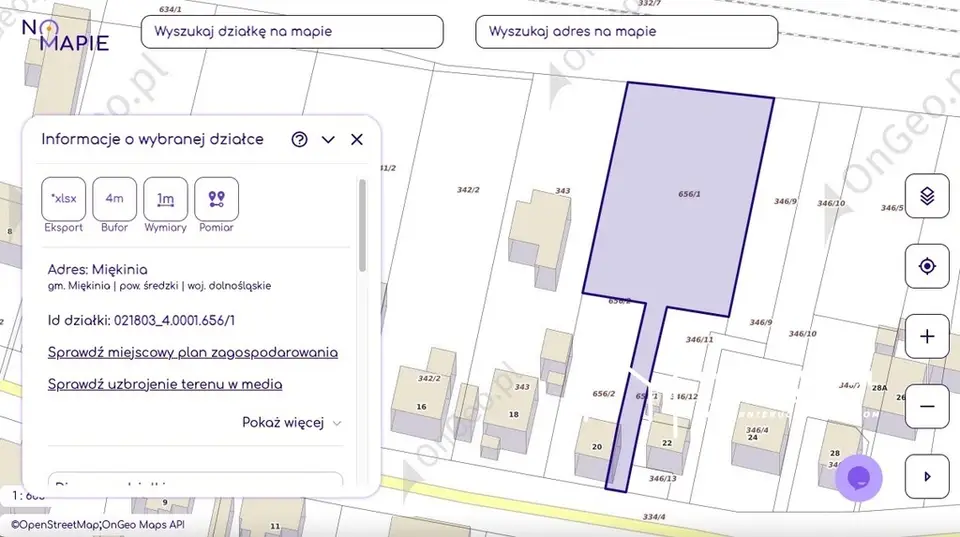
Task: Select the Pomiar measurement tool
Action: click(x=216, y=198)
